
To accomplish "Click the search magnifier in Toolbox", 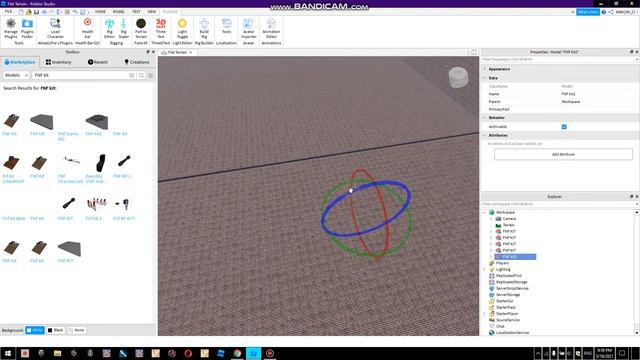I will (141, 75).
